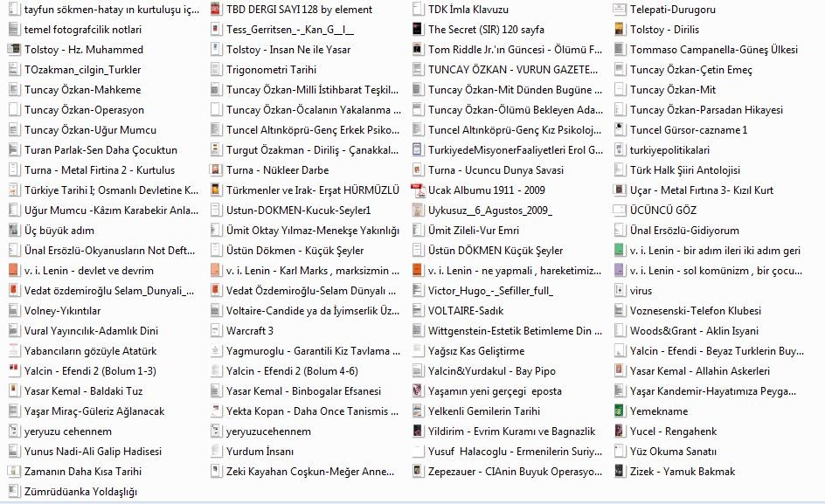
Task: Click the icon of Yelkenli Gemilerin Tarihi
Action: point(418,411)
